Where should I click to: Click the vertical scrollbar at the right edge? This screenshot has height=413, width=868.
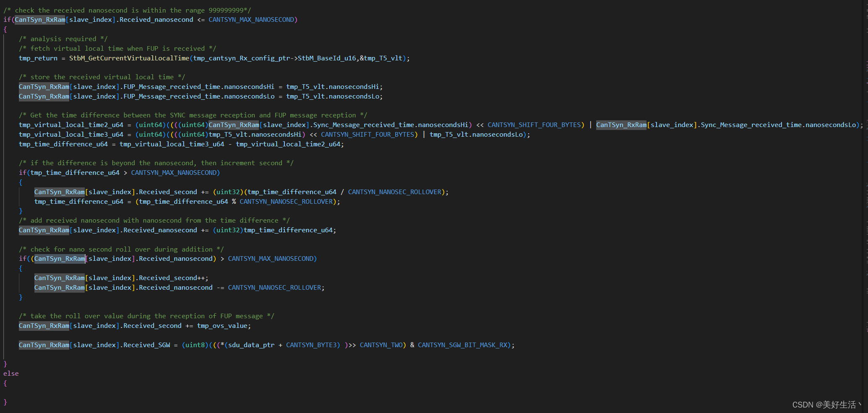[865, 206]
